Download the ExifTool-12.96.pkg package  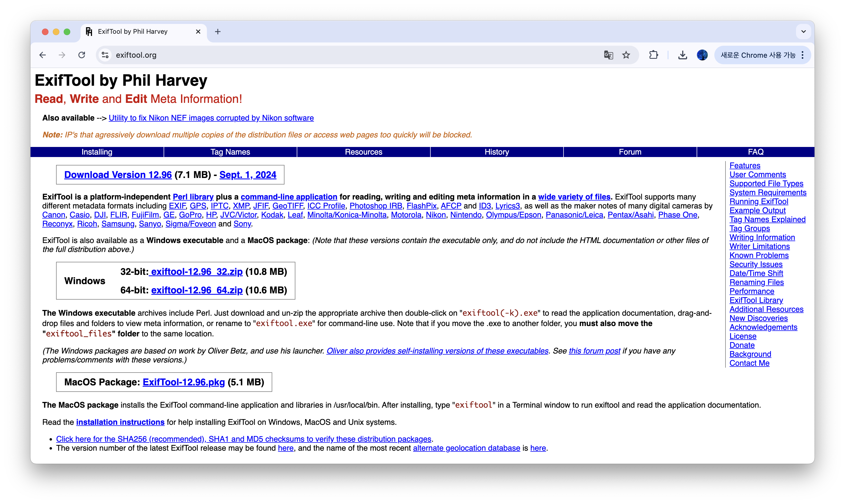coord(183,382)
